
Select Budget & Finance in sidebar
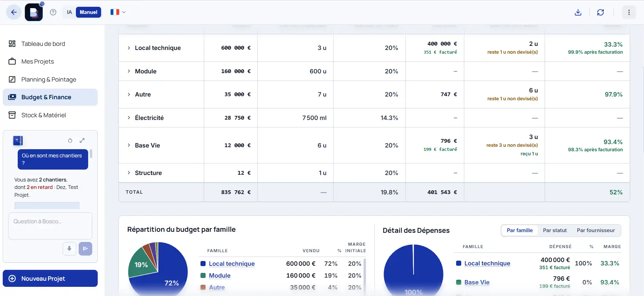coord(50,97)
